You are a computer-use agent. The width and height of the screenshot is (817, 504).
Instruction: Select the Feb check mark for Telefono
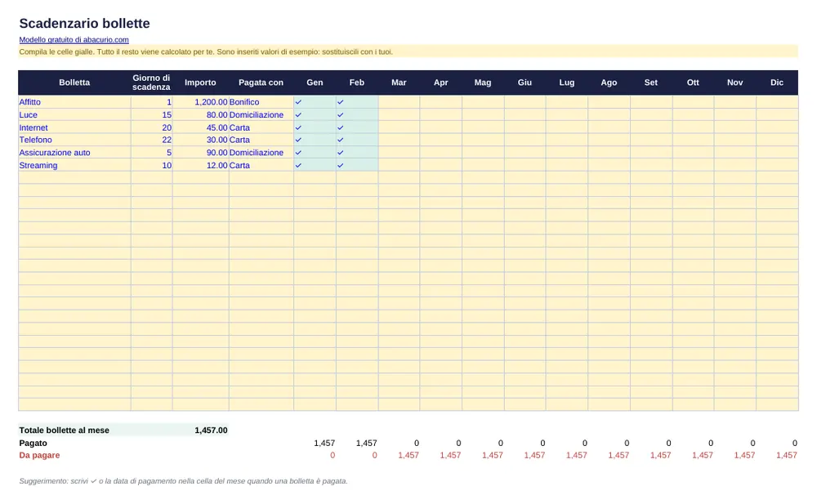340,140
